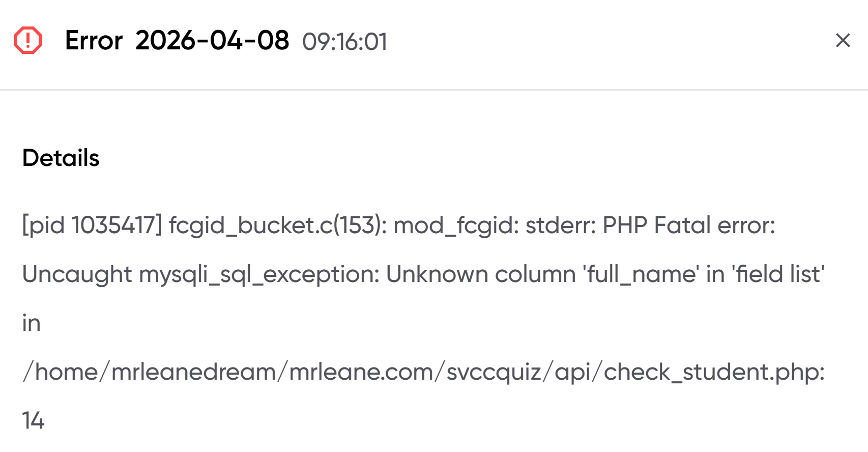This screenshot has width=868, height=452.
Task: Click the date 2026-04-08 in header
Action: [x=212, y=41]
